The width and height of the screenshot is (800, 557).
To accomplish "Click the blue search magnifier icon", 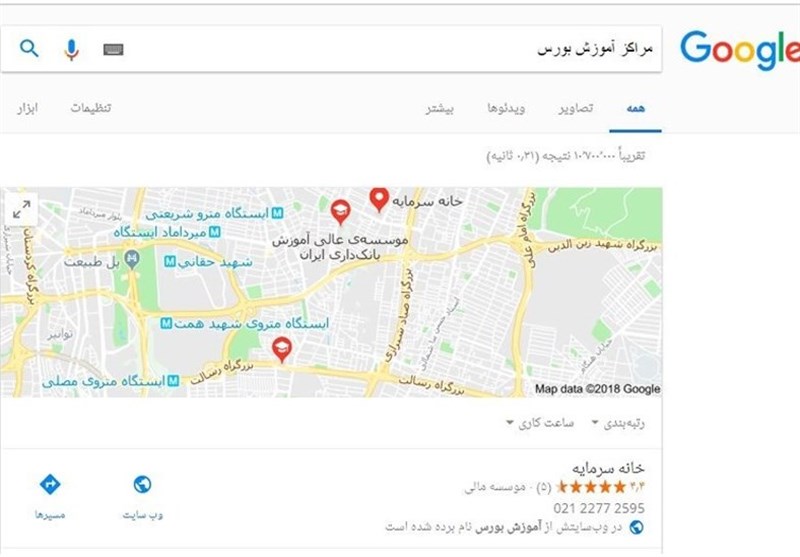I will [29, 49].
